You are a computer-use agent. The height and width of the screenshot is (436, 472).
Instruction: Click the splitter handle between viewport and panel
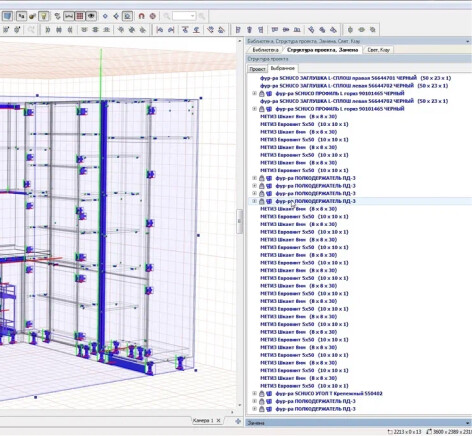[239, 221]
